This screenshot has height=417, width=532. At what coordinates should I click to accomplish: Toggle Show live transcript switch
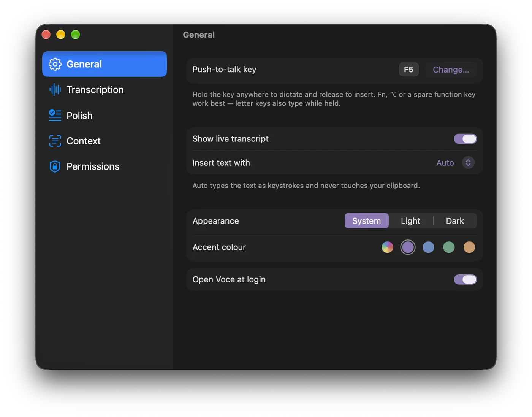click(465, 139)
